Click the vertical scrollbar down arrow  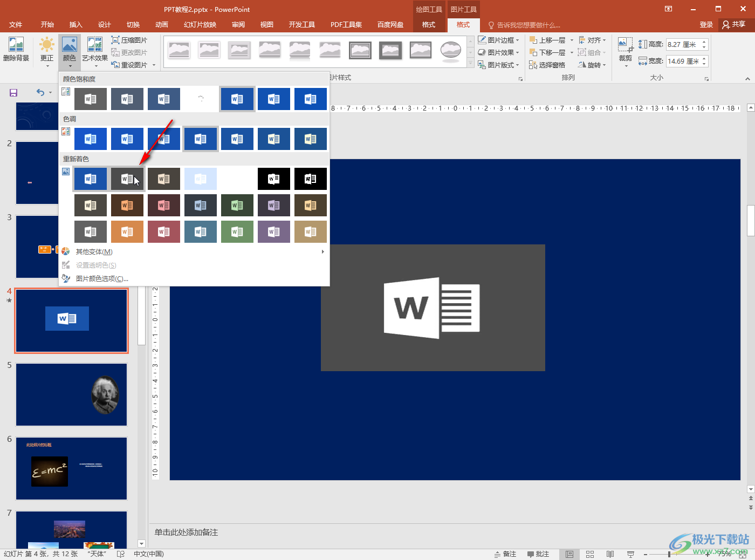[x=751, y=489]
